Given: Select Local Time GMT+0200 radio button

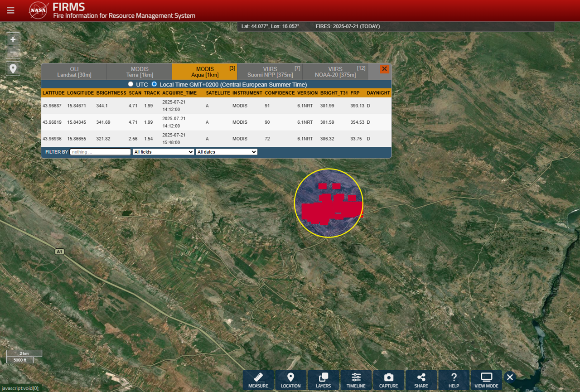Looking at the screenshot, I should (x=155, y=84).
